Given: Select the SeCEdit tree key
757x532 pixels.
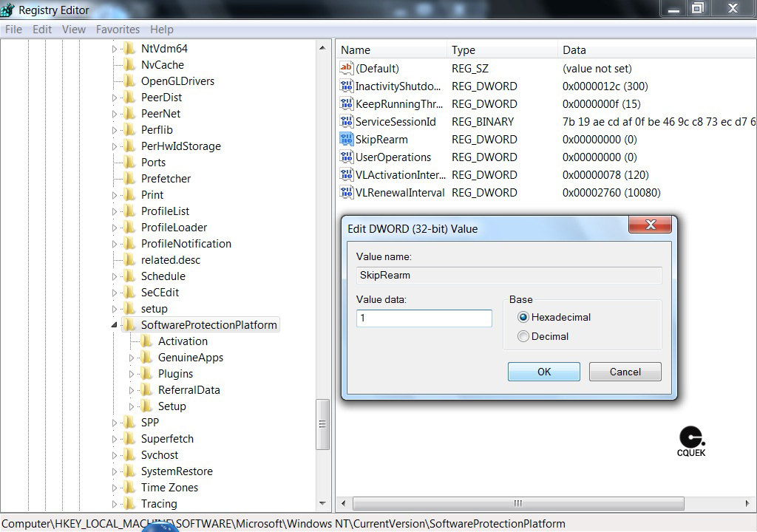Looking at the screenshot, I should (x=160, y=292).
